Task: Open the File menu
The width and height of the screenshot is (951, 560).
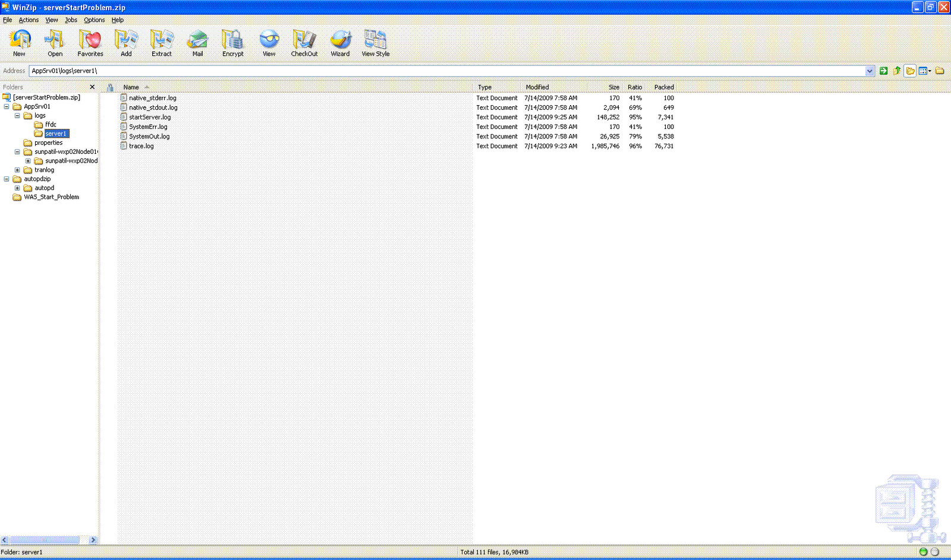Action: tap(7, 20)
